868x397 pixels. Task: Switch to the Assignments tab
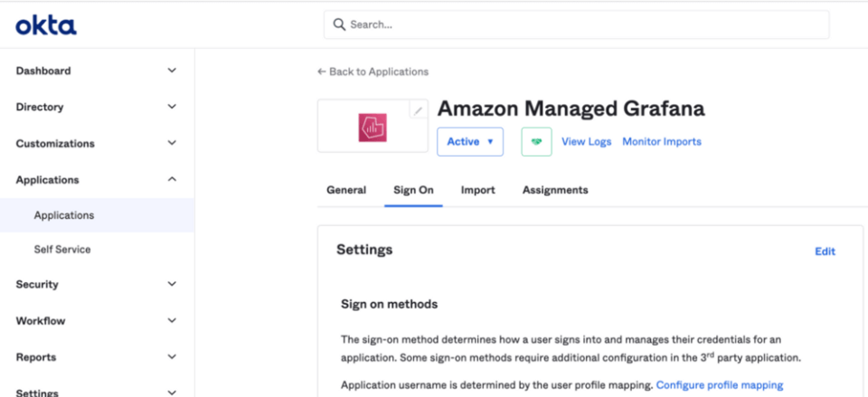555,190
